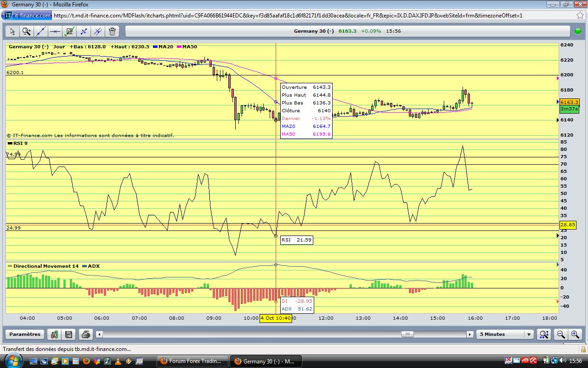The image size is (588, 368).
Task: Select the trend line drawing tool
Action: click(x=41, y=31)
